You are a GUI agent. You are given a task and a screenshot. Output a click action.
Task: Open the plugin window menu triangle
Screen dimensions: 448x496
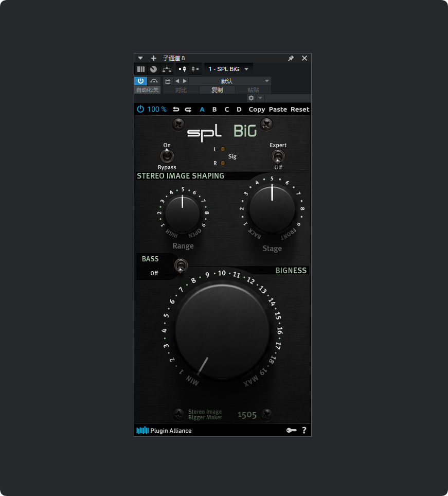point(140,58)
